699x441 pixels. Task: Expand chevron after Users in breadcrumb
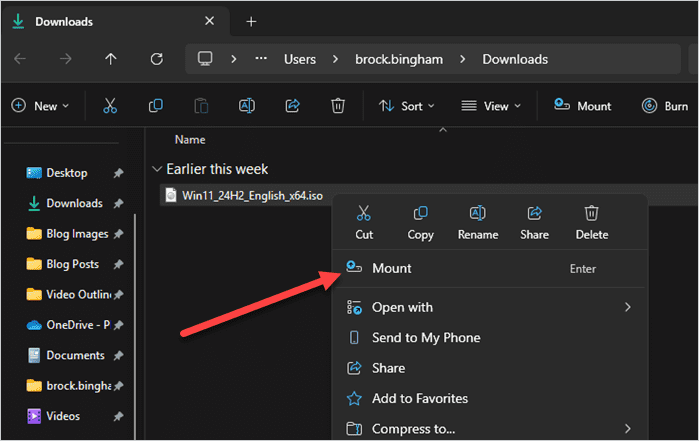[335, 59]
